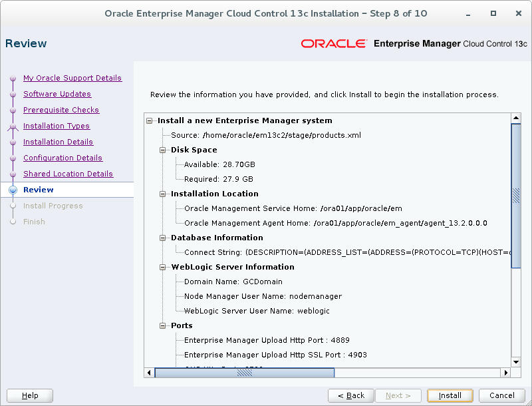The width and height of the screenshot is (532, 406).
Task: Select the Oracle Management Service Home row
Action: tap(293, 208)
